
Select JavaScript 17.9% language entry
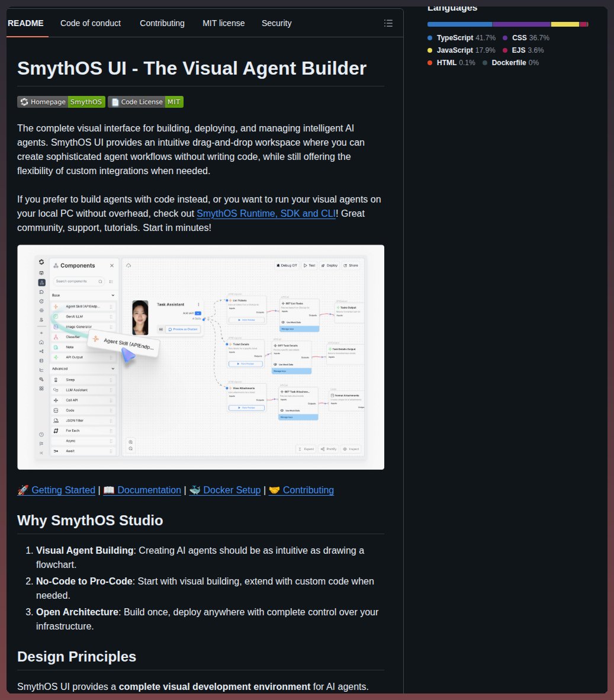click(461, 50)
